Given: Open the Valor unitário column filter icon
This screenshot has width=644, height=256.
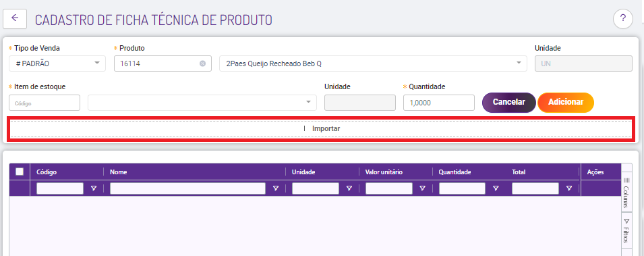Looking at the screenshot, I should pos(422,188).
